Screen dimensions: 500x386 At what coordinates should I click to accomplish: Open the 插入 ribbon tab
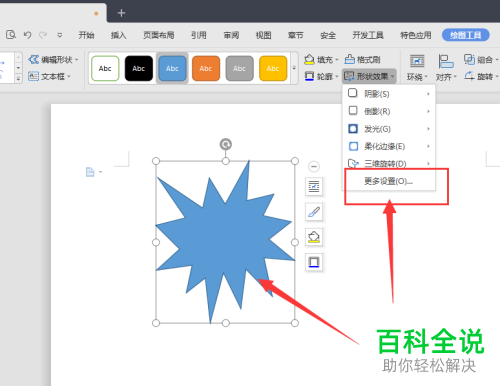pyautogui.click(x=119, y=35)
